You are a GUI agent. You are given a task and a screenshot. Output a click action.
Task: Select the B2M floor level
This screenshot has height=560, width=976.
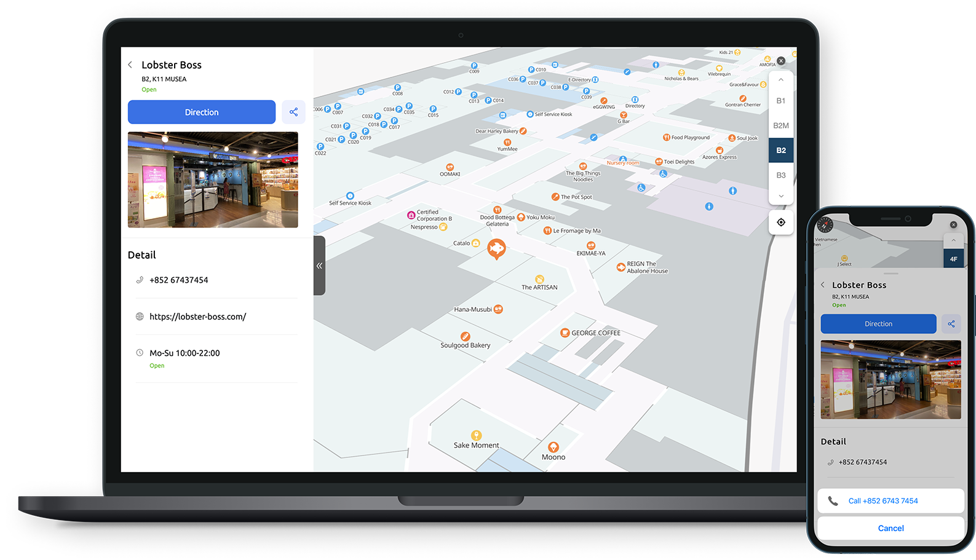tap(780, 125)
